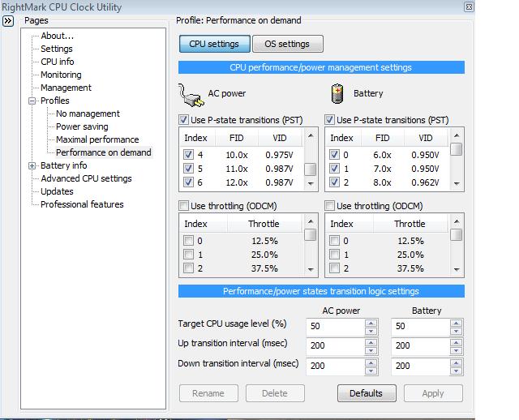Click AC power P-state list scroll down arrow
This screenshot has width=519, height=420.
tap(311, 184)
